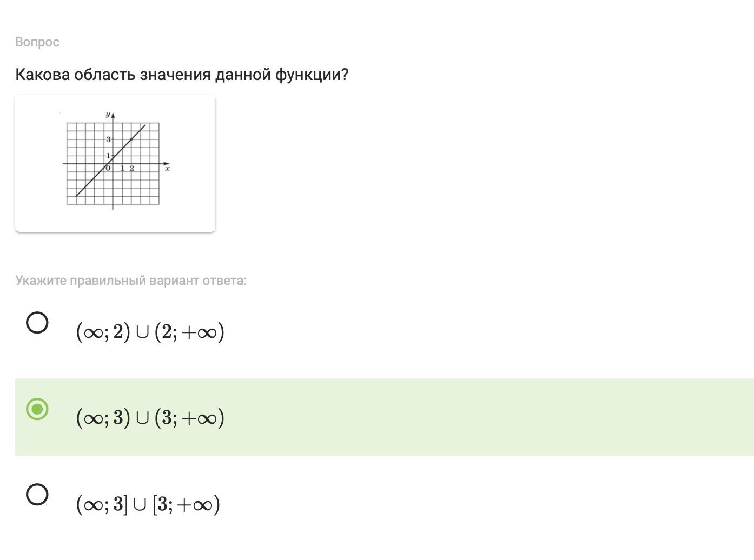Click the x-axis label on the graph
This screenshot has height=560, width=754.
168,169
